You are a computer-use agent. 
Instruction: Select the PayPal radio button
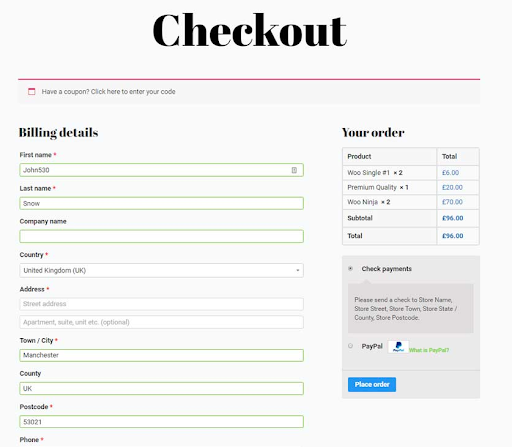(350, 346)
